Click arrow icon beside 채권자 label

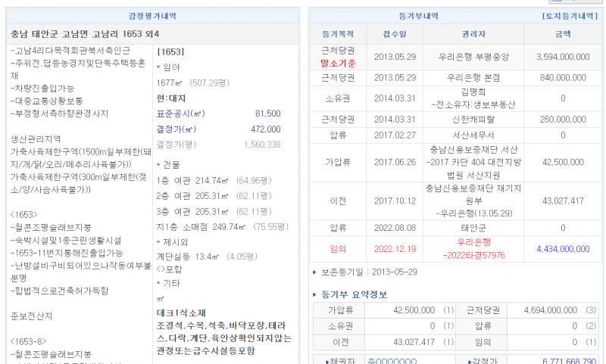[327, 362]
